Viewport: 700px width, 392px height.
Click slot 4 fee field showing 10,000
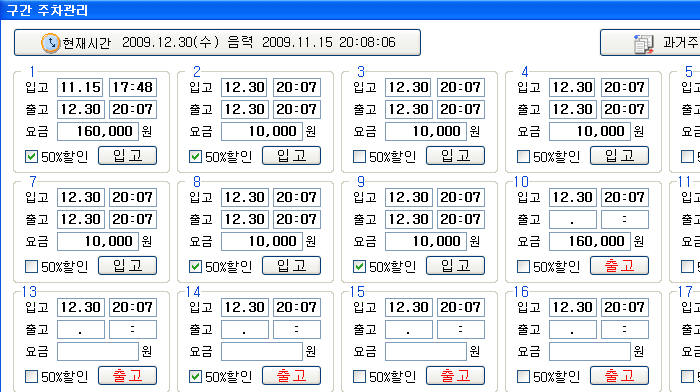coord(590,131)
